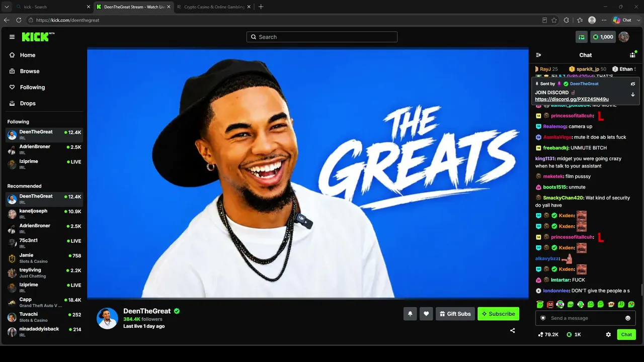Open browser favorites list icon
The width and height of the screenshot is (644, 362).
tap(580, 20)
